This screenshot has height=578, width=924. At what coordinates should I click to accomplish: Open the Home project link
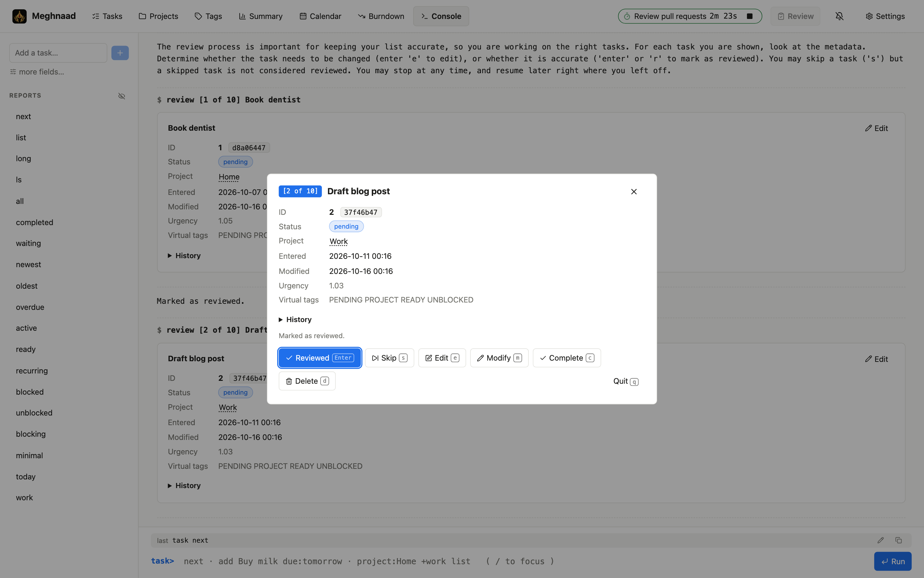[229, 177]
